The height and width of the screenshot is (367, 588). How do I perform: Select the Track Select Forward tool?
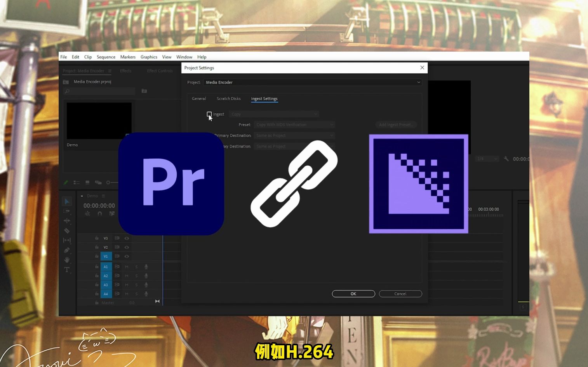tap(67, 211)
